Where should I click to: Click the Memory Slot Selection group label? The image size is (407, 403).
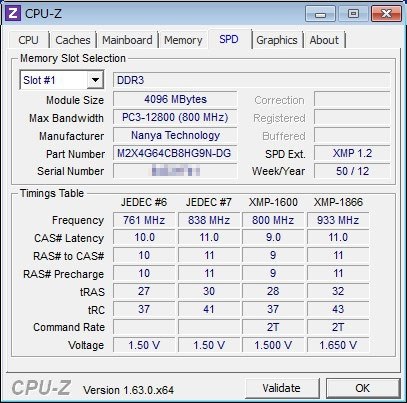[x=73, y=58]
